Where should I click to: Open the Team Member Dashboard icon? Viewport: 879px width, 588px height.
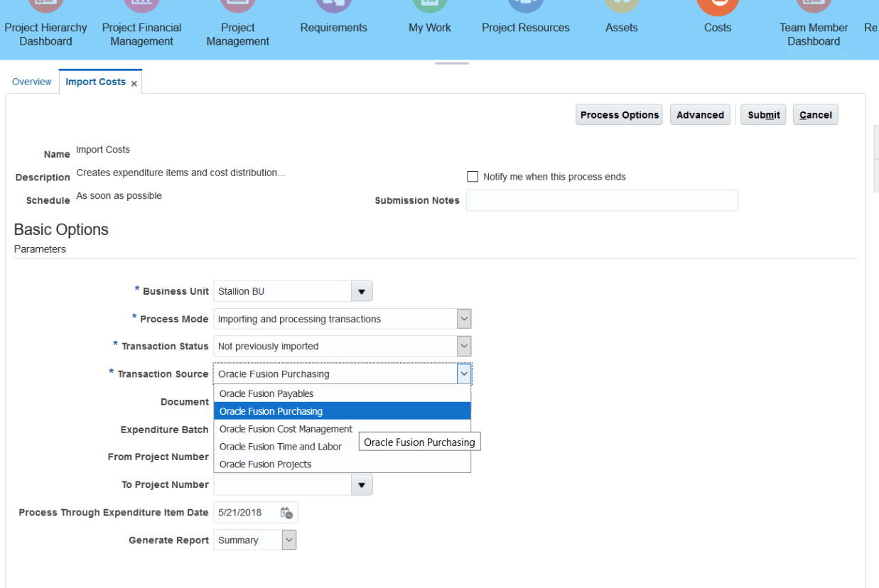tap(814, 7)
